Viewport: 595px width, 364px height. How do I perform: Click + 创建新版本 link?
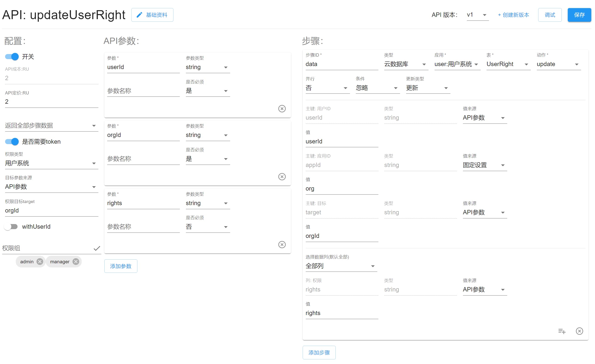tap(513, 15)
